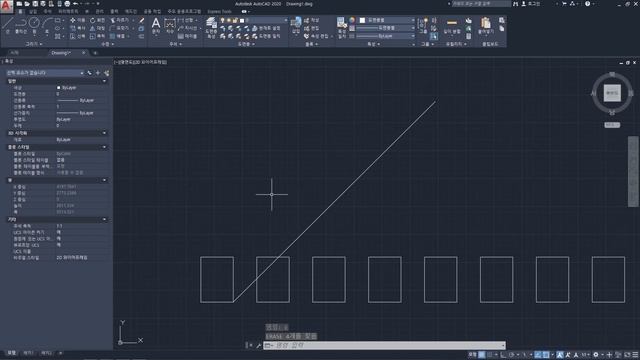Click the Undo arrow in quick access toolbar

pos(76,4)
